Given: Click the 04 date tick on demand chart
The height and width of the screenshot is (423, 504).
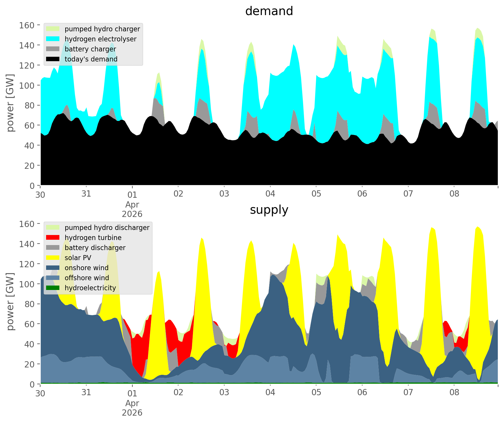Looking at the screenshot, I should [x=270, y=194].
